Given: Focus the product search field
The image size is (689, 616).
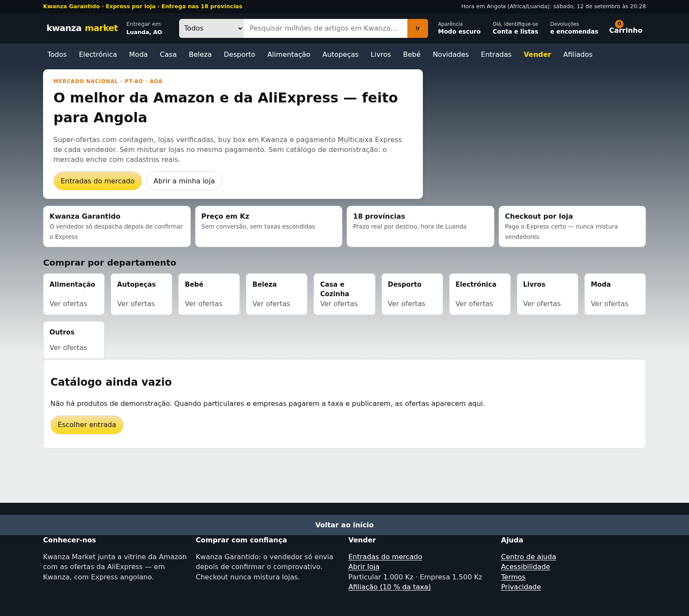Looking at the screenshot, I should [326, 28].
